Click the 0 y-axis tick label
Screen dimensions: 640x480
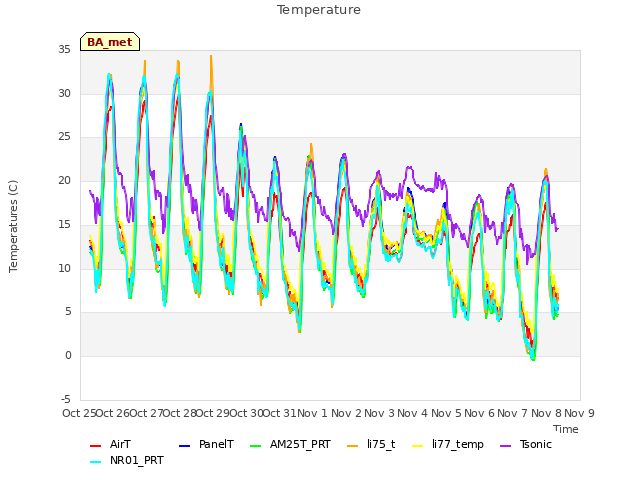[68, 356]
